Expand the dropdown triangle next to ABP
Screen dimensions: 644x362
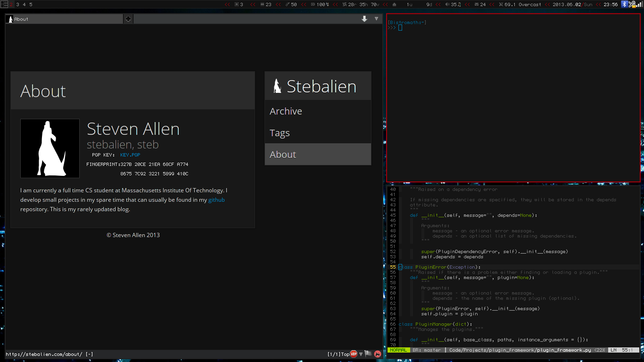coord(361,354)
